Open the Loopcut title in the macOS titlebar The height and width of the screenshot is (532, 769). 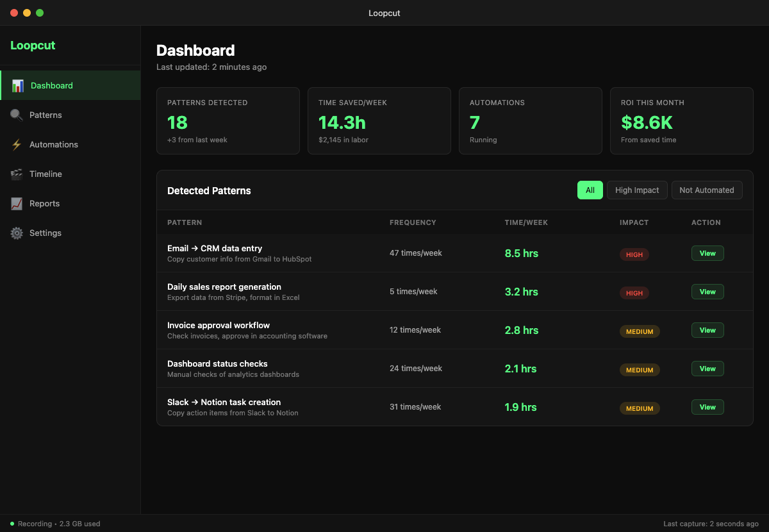coord(384,13)
